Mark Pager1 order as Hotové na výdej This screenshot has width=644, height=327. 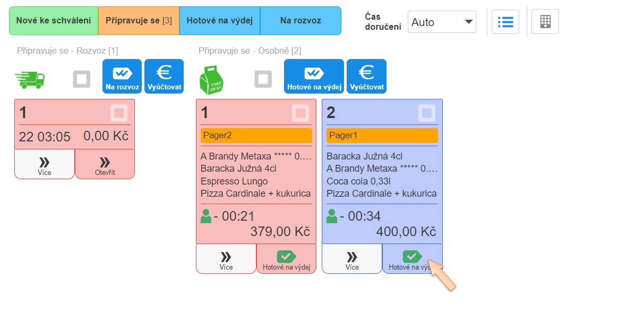click(x=412, y=259)
